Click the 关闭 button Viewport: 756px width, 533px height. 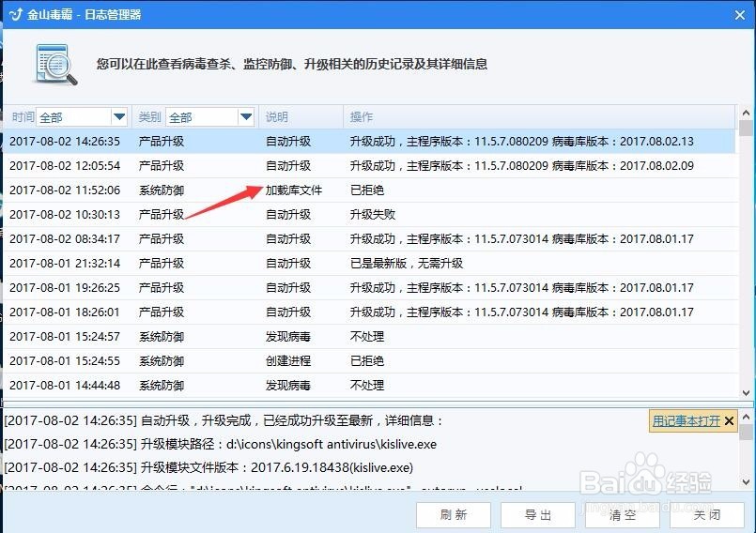[x=707, y=514]
